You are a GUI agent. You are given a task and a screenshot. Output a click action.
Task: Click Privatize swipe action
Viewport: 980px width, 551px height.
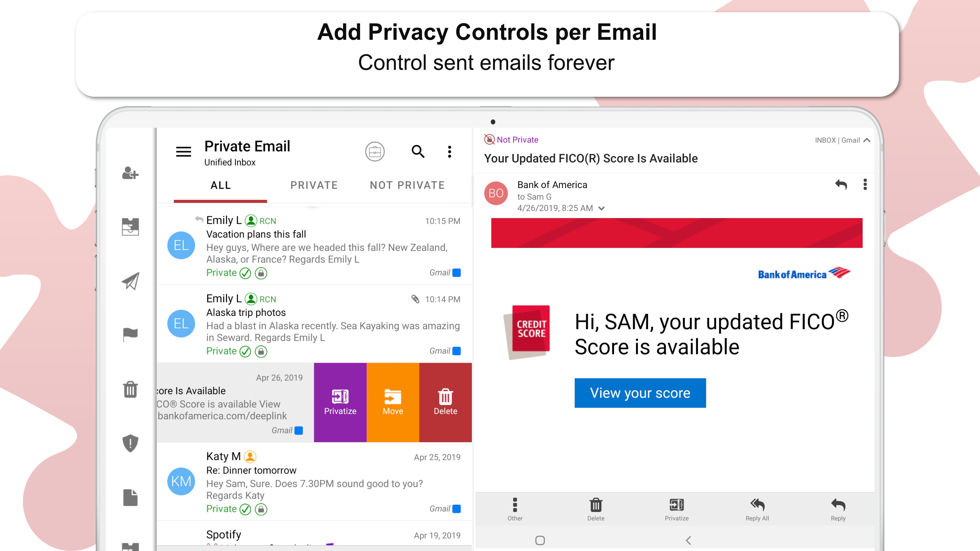click(x=340, y=402)
